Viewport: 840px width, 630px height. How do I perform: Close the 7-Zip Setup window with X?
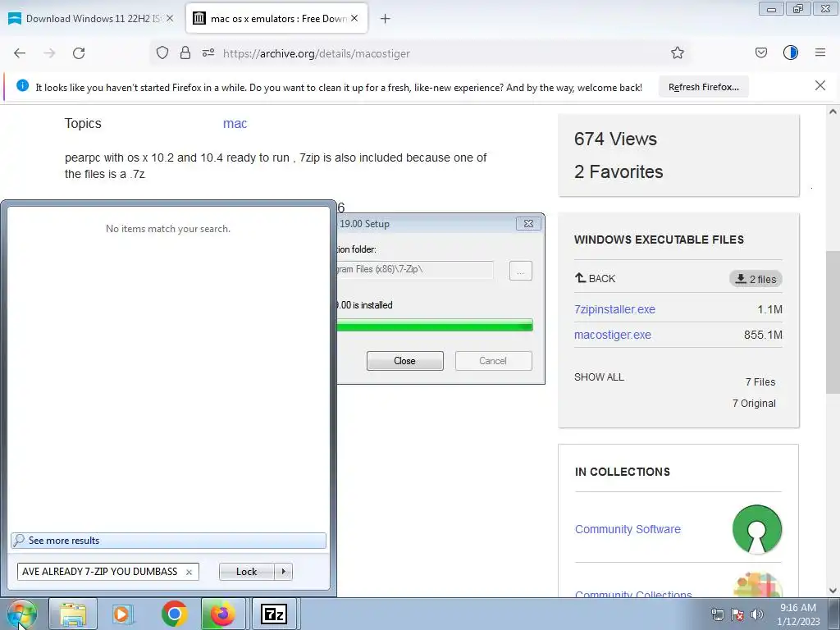tap(528, 223)
